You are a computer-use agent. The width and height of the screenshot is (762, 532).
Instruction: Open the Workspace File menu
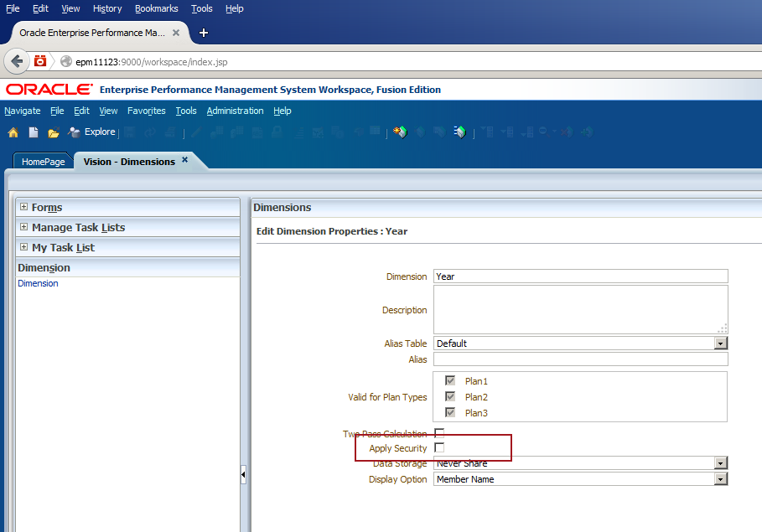pos(57,111)
